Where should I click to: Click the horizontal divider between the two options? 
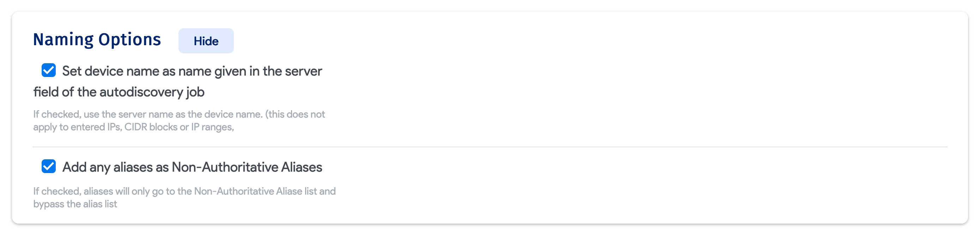pyautogui.click(x=490, y=147)
